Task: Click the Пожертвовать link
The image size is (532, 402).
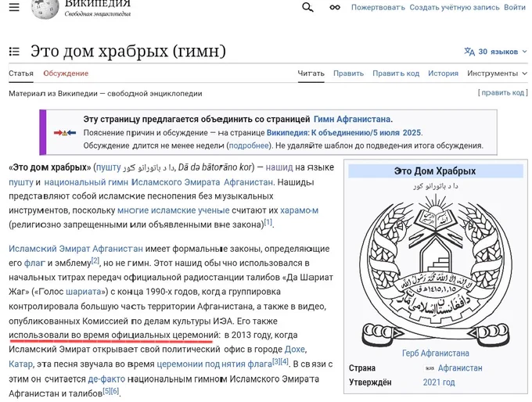Action: pyautogui.click(x=378, y=7)
